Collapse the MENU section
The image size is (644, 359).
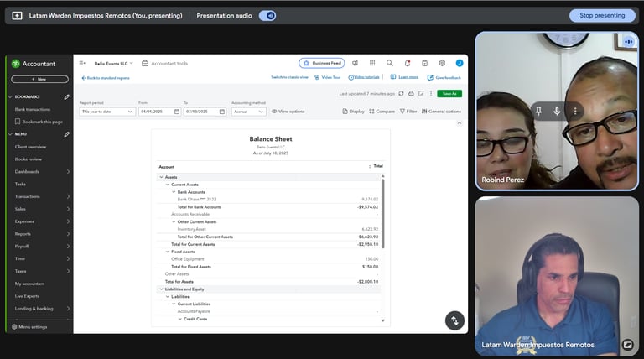point(10,134)
